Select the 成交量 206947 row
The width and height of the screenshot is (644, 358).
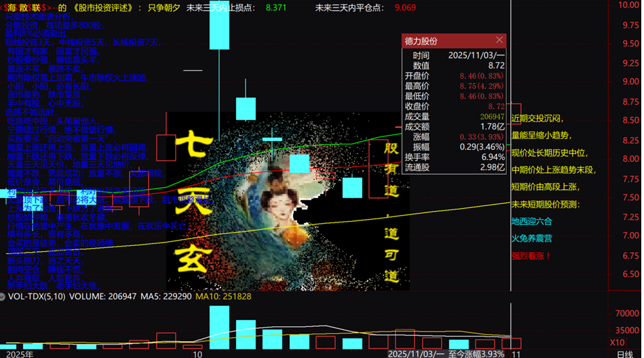pos(454,117)
